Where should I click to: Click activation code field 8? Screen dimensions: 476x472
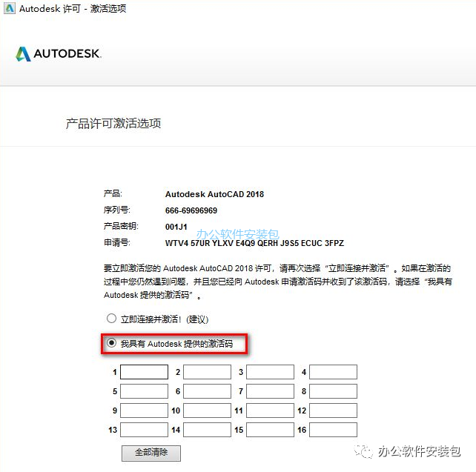(x=334, y=391)
